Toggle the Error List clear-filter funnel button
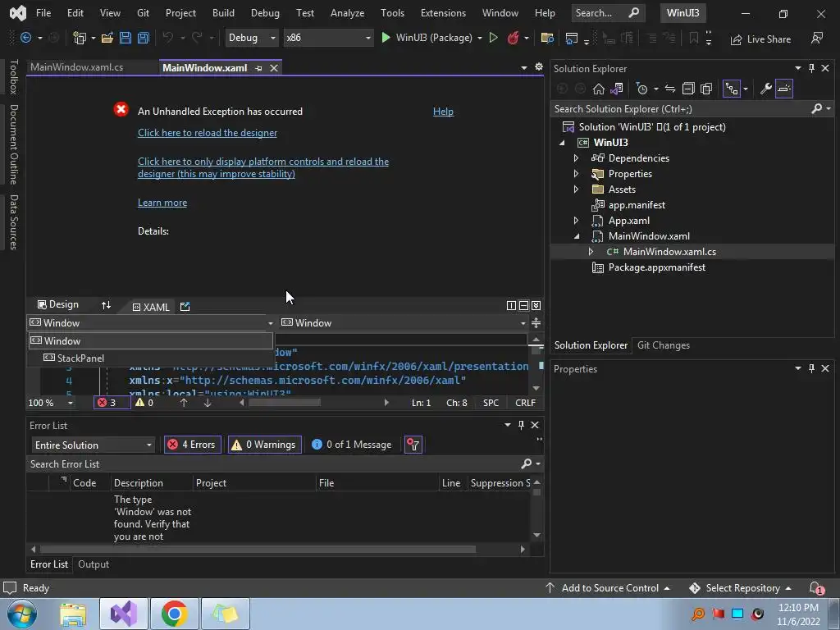 coord(413,444)
